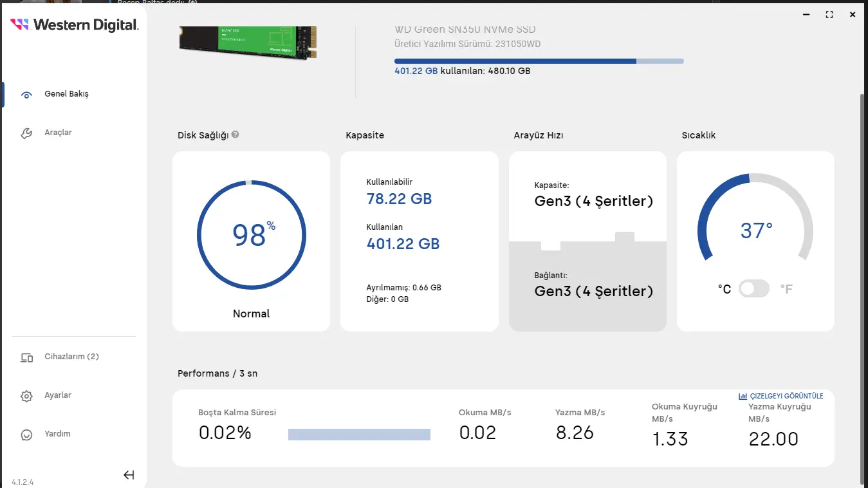Minimize the Western Digital Dashboard window

point(806,15)
